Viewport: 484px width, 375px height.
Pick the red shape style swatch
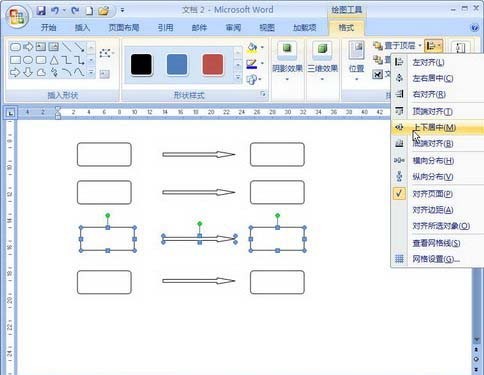213,65
